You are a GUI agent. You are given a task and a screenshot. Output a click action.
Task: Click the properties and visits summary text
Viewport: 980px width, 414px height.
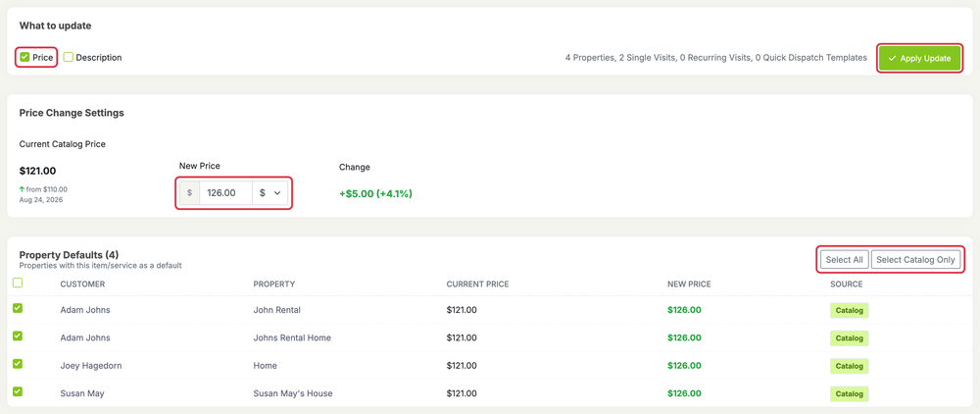click(716, 58)
